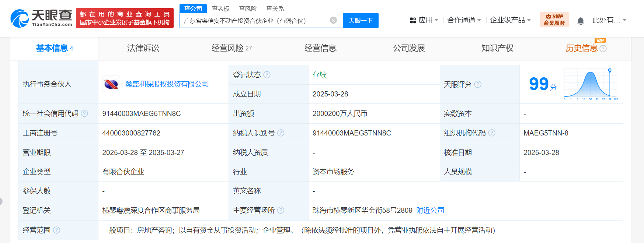Click the 附近公司 link
The width and height of the screenshot is (644, 243).
click(430, 210)
